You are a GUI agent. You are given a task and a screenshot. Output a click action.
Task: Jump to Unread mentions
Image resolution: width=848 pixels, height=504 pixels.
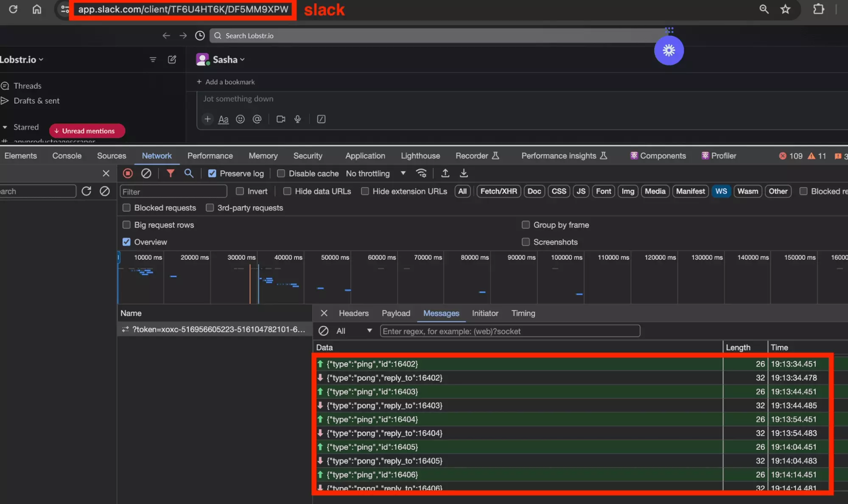[87, 131]
